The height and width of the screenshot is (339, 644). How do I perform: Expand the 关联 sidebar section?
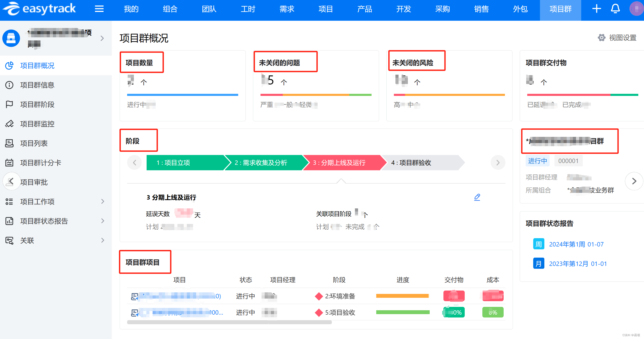(103, 240)
